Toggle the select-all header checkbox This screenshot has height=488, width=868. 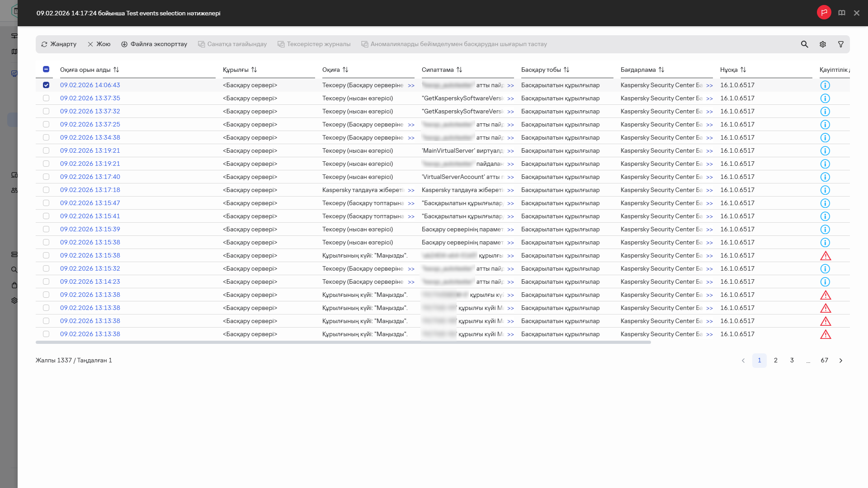pyautogui.click(x=46, y=70)
